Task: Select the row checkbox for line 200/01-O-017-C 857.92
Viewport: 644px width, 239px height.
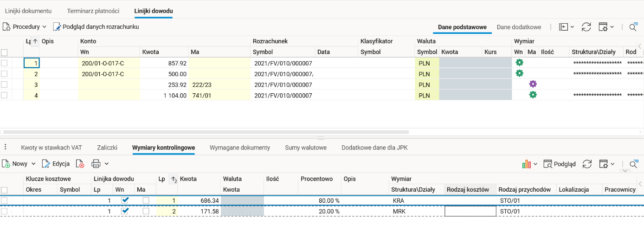Action: (x=4, y=63)
